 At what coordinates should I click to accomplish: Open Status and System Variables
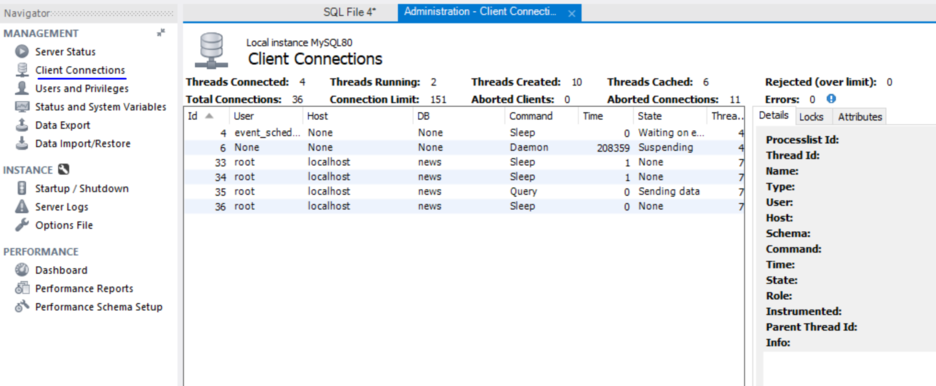click(x=100, y=107)
